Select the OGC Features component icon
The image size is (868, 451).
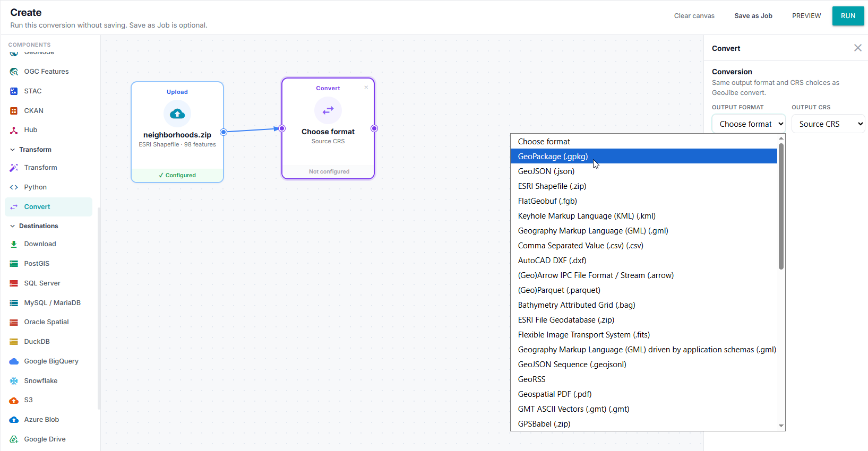point(14,72)
